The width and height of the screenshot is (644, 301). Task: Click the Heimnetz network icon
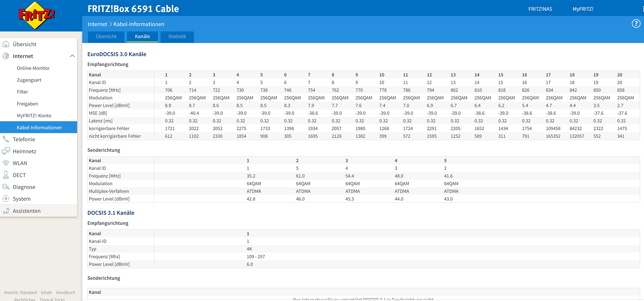tap(6, 151)
